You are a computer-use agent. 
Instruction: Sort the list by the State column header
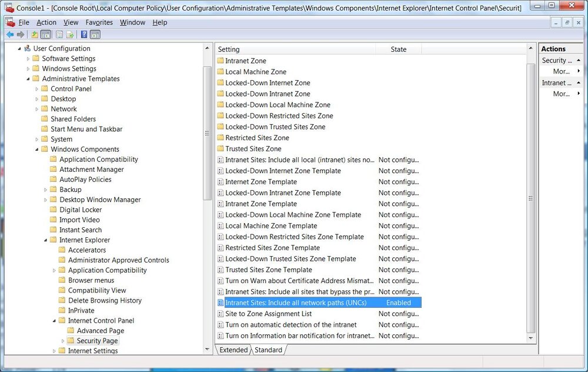coord(398,49)
